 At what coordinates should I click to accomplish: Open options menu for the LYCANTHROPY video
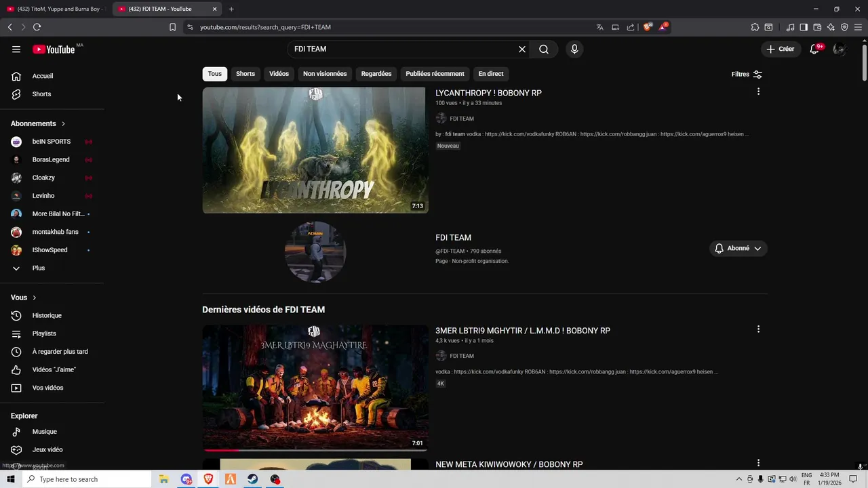click(x=758, y=91)
